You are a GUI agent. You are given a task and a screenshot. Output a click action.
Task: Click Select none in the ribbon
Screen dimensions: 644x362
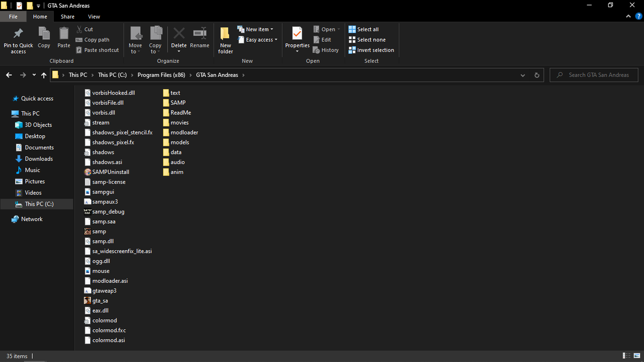click(367, 40)
